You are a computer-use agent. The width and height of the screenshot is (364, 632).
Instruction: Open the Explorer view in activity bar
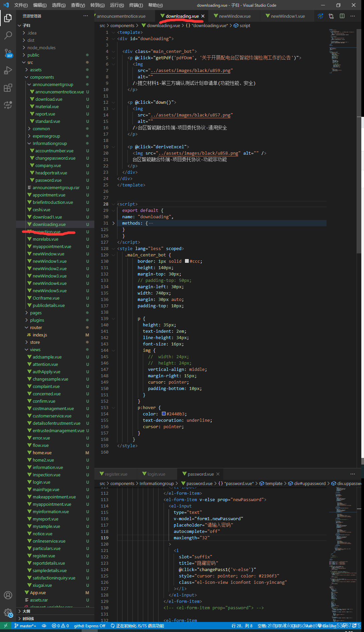pyautogui.click(x=8, y=18)
